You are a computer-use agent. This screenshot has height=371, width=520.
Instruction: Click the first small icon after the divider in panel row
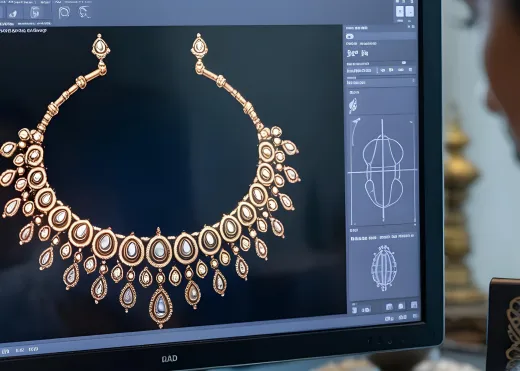tap(383, 70)
